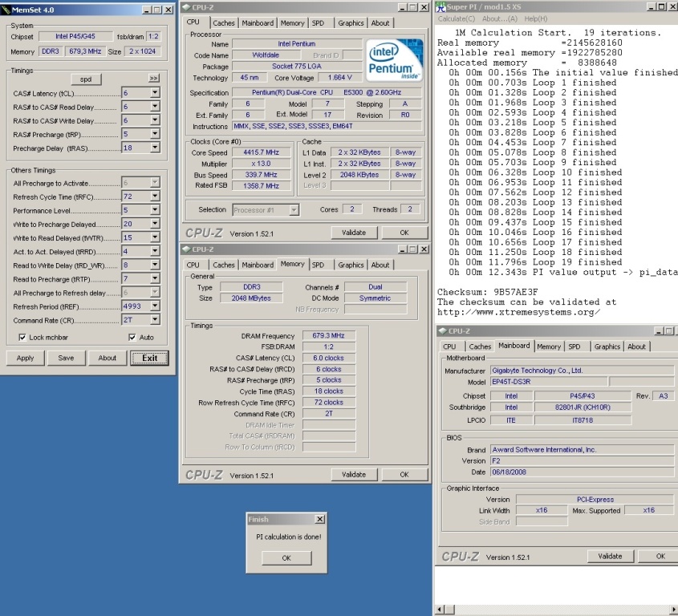The height and width of the screenshot is (616, 678).
Task: Click the BIOS Date 06/18/2008 field
Action: (x=582, y=472)
